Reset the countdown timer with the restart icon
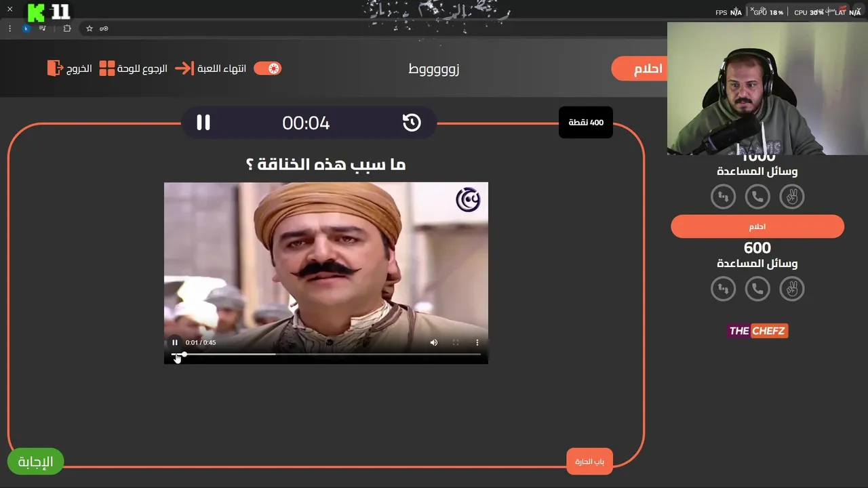Screen dimensions: 868x488 412,123
